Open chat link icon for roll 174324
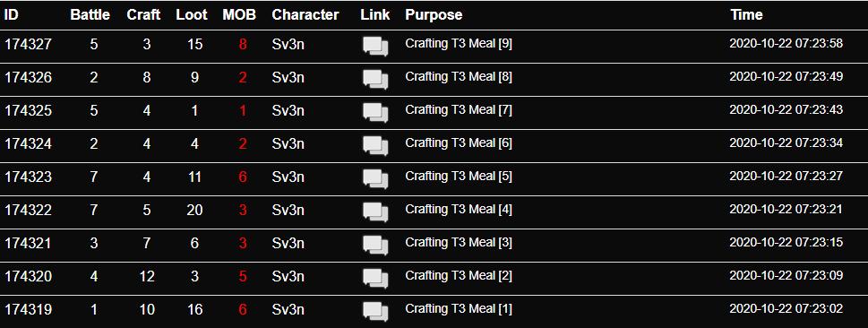868x328 pixels. coord(375,146)
